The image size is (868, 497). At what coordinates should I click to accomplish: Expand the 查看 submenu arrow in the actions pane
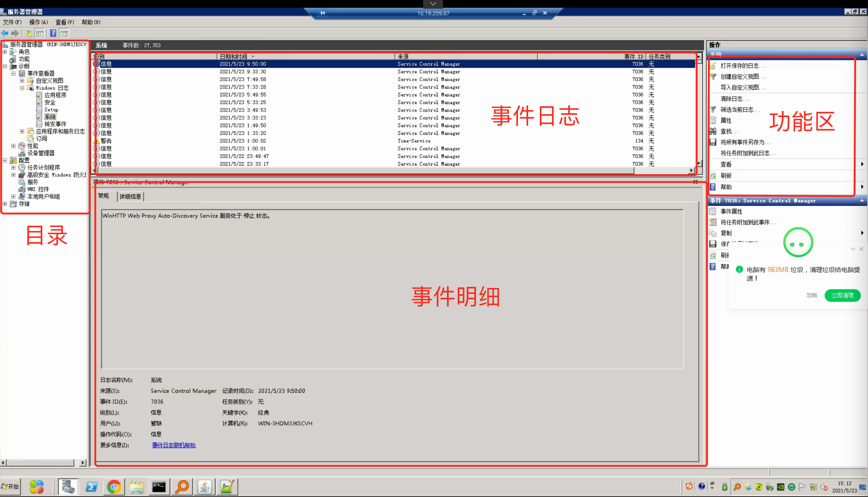[x=862, y=164]
